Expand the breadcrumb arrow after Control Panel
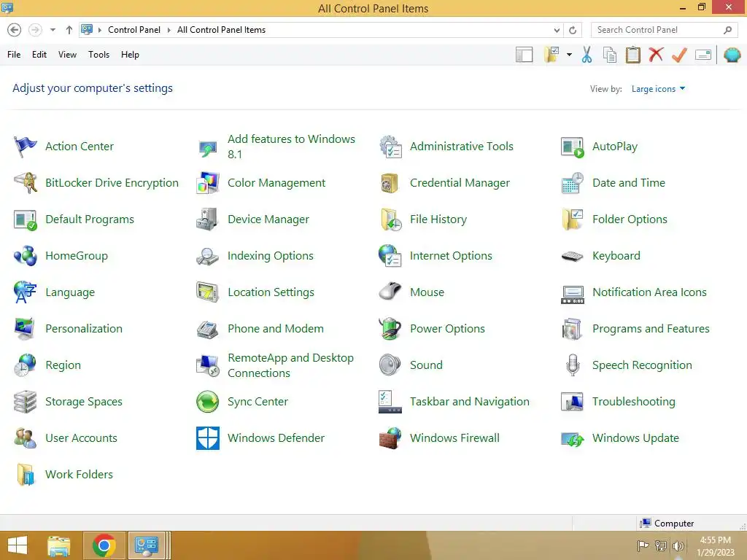Image resolution: width=747 pixels, height=560 pixels. pos(169,30)
